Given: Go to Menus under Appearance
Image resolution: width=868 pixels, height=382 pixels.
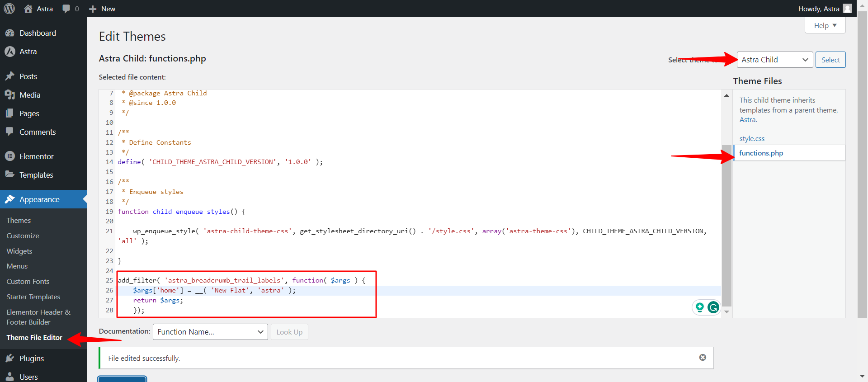Looking at the screenshot, I should pos(17,266).
